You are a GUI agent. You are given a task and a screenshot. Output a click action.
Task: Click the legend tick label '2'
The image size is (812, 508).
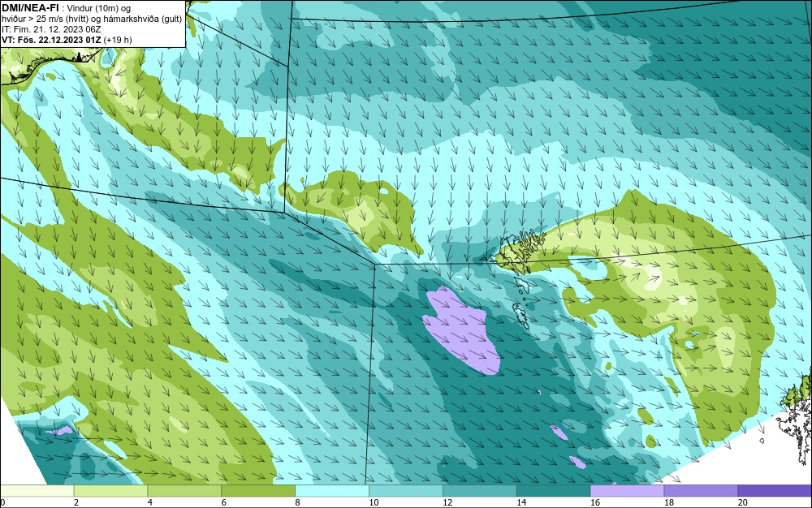point(76,502)
